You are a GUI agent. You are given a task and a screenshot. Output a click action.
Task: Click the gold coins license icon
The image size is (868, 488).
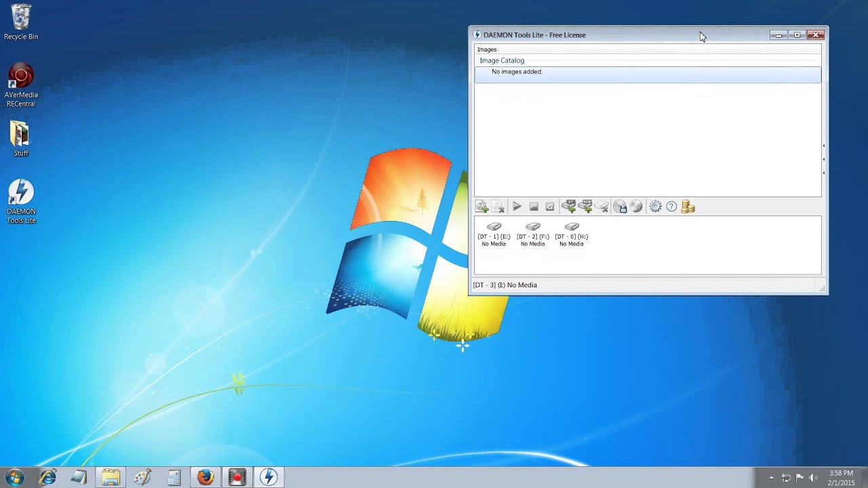click(x=688, y=207)
